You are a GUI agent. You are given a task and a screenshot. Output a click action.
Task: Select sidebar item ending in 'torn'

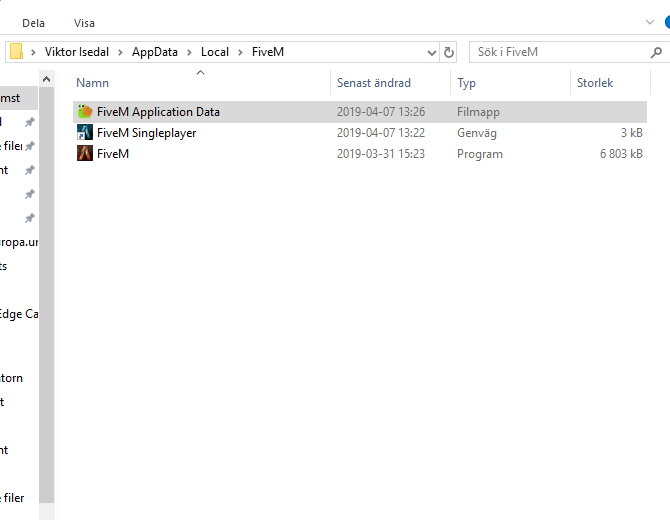(x=12, y=378)
